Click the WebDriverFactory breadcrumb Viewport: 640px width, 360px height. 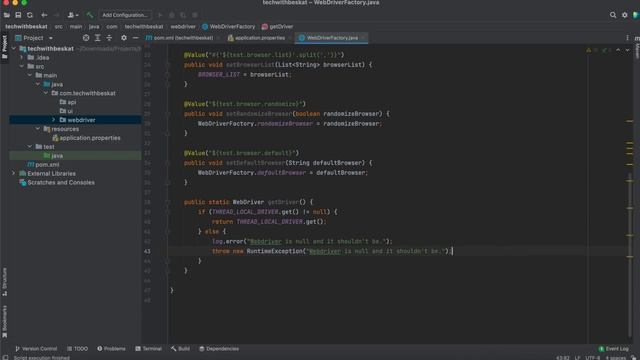(x=229, y=27)
